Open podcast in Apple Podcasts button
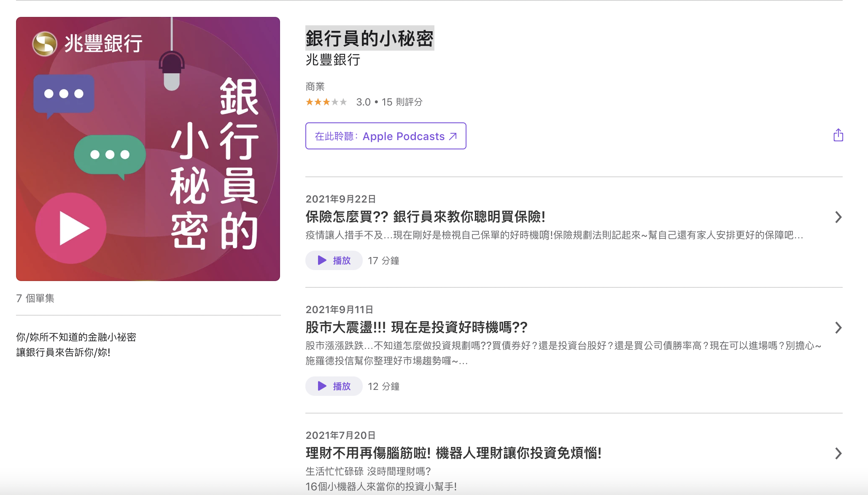The width and height of the screenshot is (868, 495). [385, 136]
